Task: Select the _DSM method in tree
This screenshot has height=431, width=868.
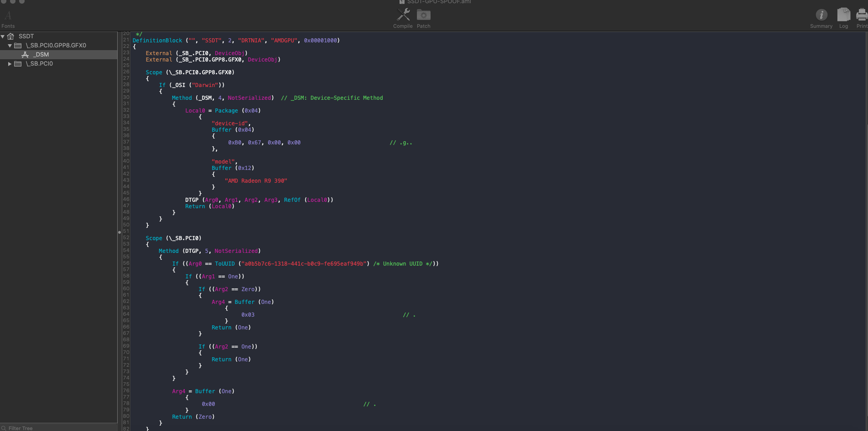Action: [x=42, y=55]
